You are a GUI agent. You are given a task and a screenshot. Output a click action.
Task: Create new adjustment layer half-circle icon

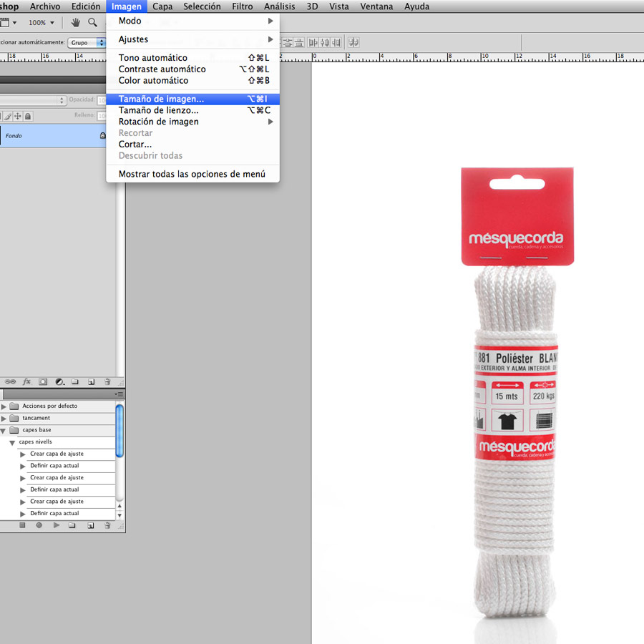click(59, 382)
